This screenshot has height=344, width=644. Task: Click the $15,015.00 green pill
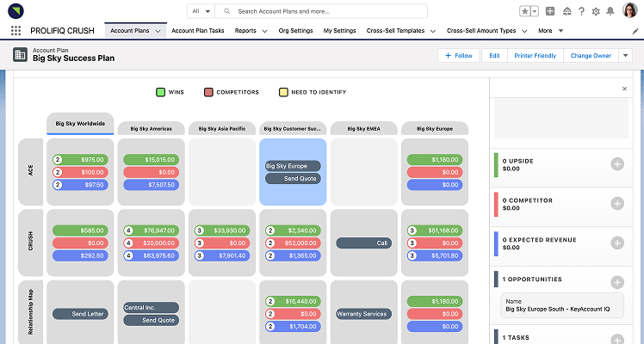pyautogui.click(x=152, y=159)
